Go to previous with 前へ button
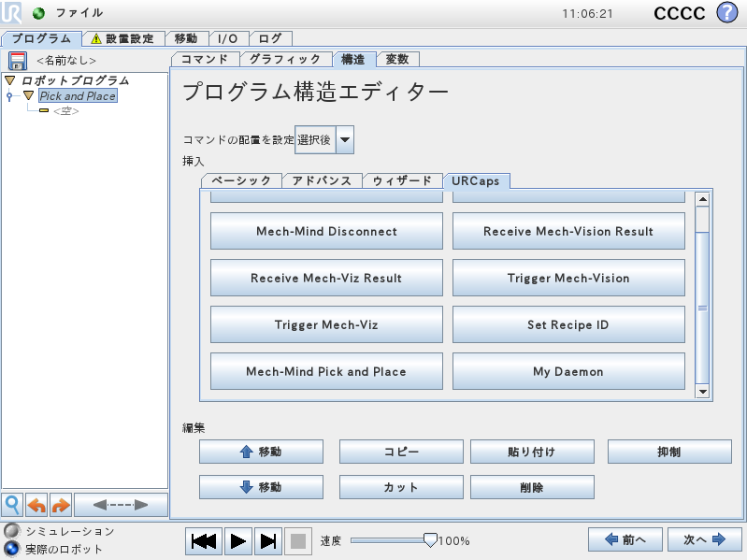Viewport: 747px width, 560px height. 625,539
